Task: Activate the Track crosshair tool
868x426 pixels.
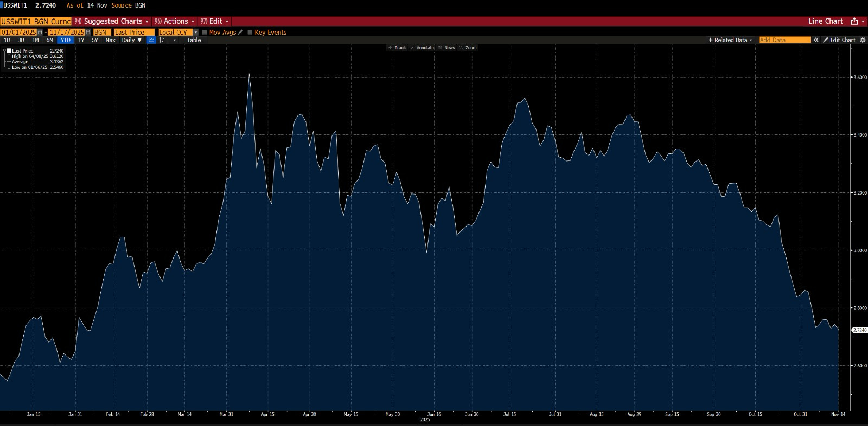Action: [x=397, y=48]
